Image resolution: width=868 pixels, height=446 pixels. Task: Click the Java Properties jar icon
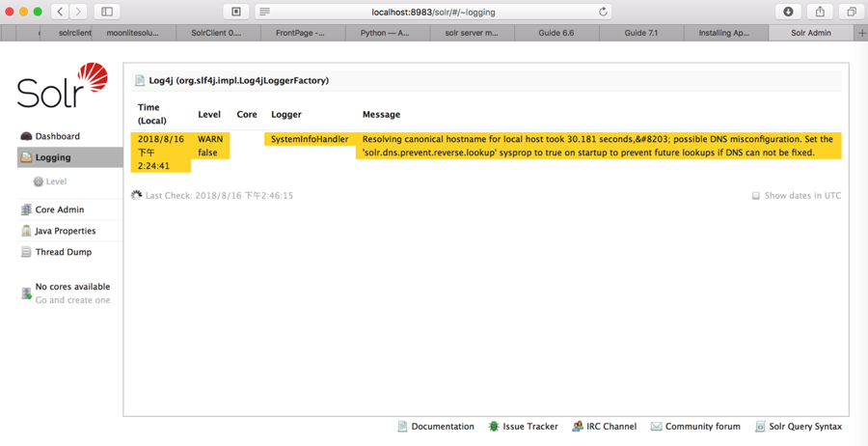coord(26,231)
